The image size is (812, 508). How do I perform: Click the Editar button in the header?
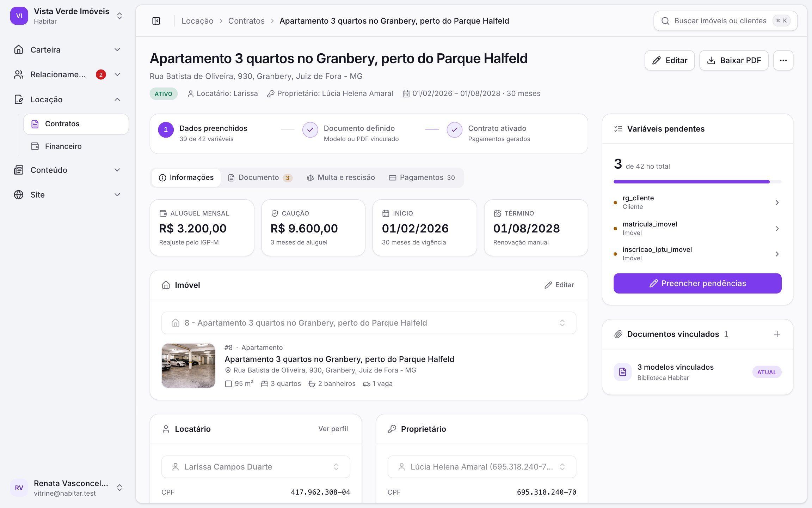pyautogui.click(x=670, y=60)
